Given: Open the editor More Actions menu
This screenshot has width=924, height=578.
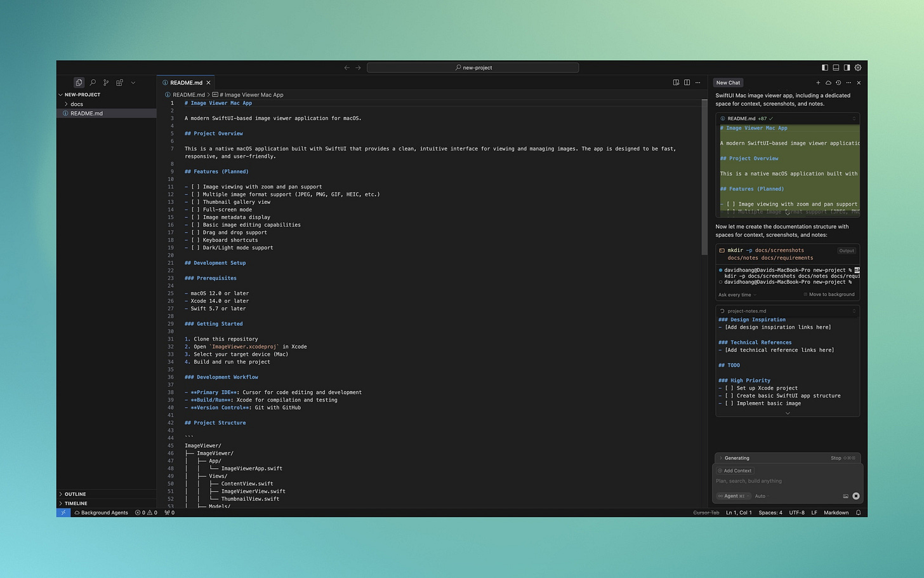Looking at the screenshot, I should coord(697,83).
